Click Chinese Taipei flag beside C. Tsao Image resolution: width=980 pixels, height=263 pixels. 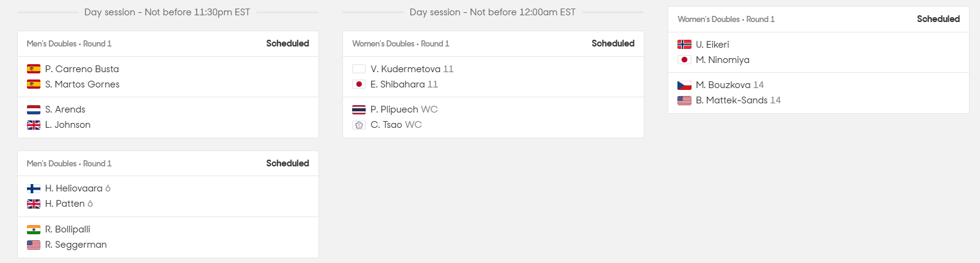pyautogui.click(x=359, y=125)
